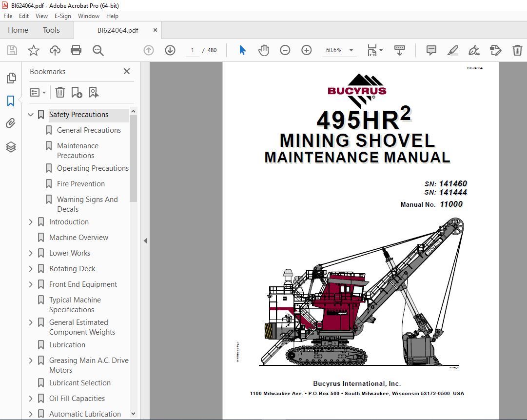Viewport: 527px width, 420px height.
Task: Expand the Rotating Deck bookmark
Action: pos(31,269)
